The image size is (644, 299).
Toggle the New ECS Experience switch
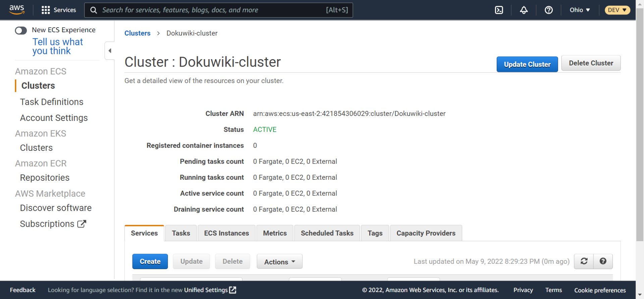[21, 31]
